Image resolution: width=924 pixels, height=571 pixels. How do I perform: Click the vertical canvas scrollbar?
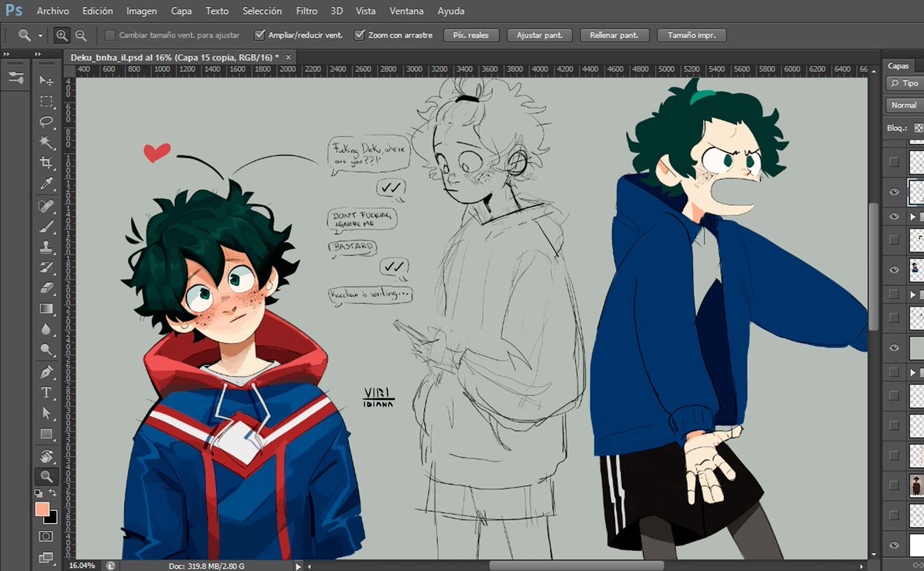873,266
